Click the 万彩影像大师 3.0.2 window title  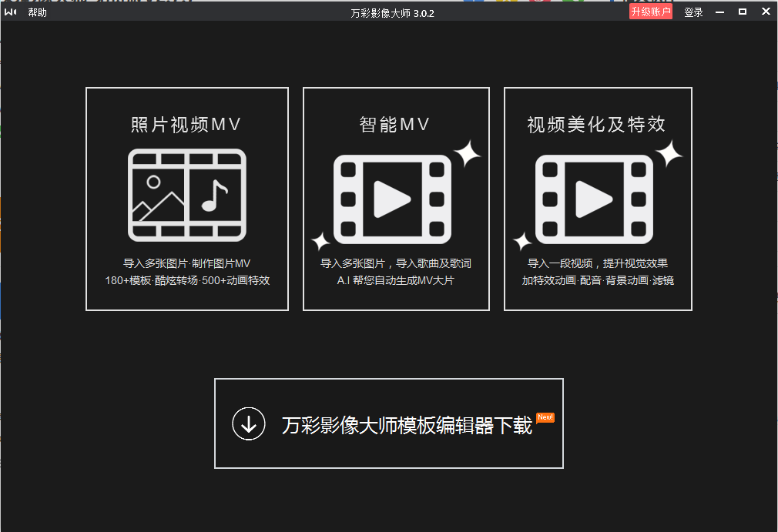coord(393,13)
